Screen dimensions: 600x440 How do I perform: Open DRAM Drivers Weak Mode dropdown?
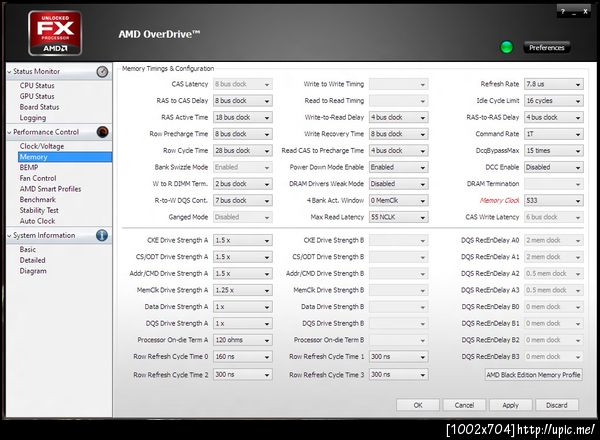(x=398, y=184)
